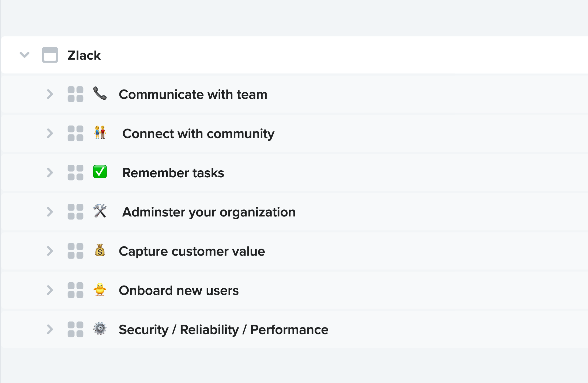Expand the Capture customer value row
Image resolution: width=588 pixels, height=383 pixels.
coord(50,251)
